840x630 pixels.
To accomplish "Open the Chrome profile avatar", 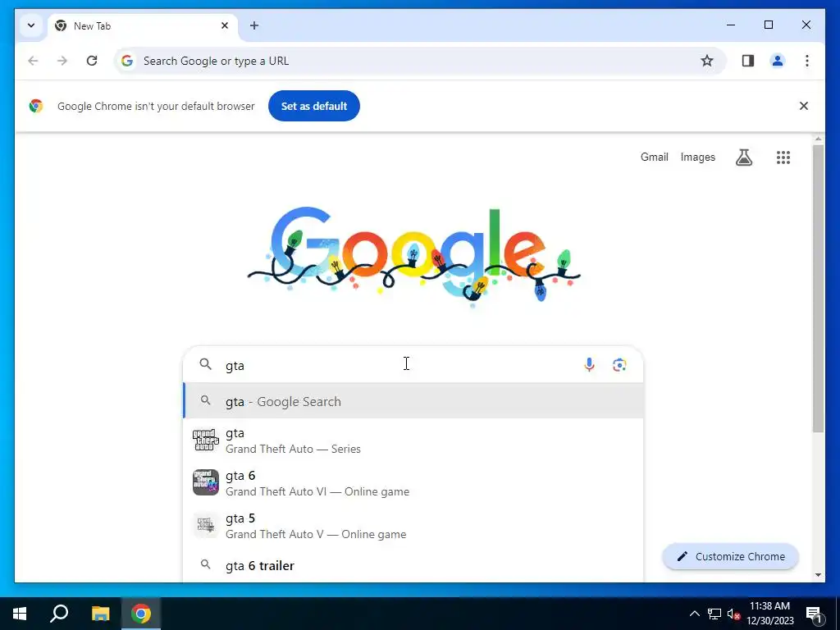I will pyautogui.click(x=778, y=61).
